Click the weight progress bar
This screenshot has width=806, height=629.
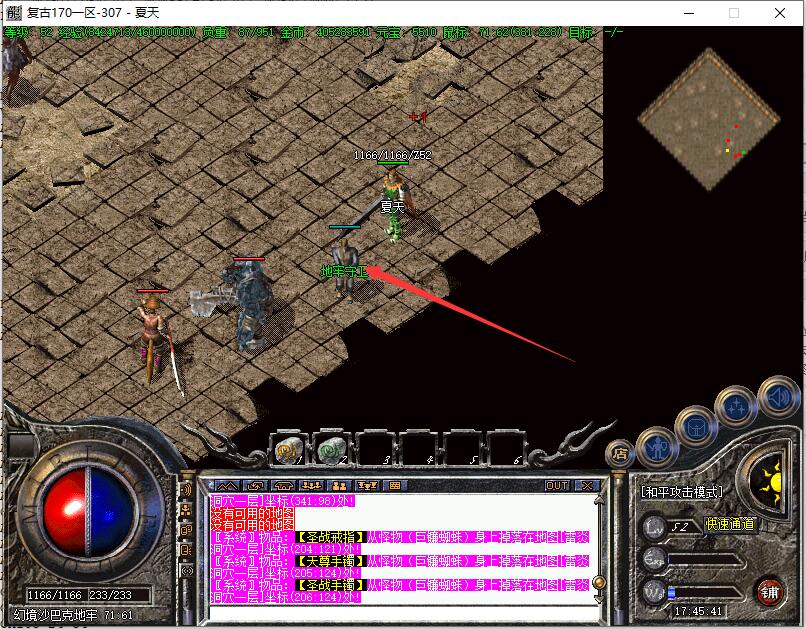705,593
